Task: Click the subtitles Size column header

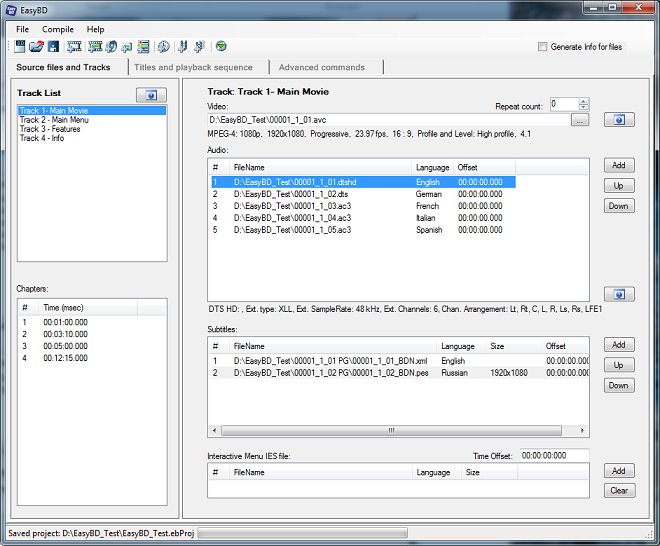Action: tap(513, 346)
